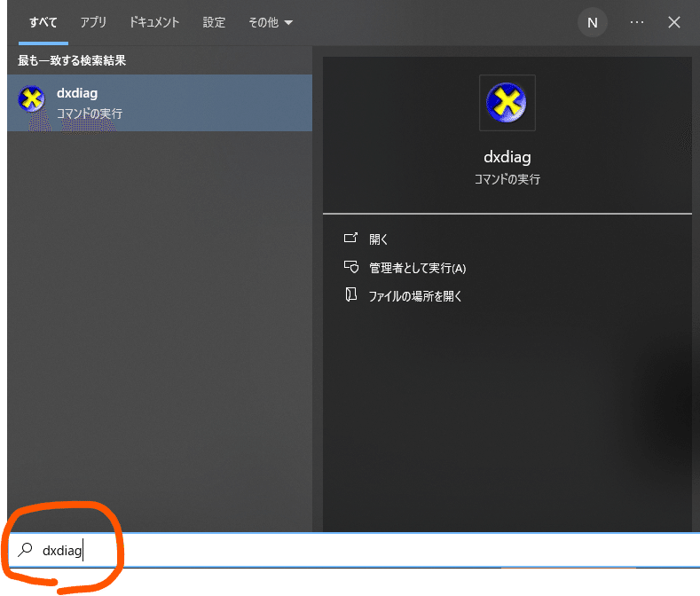The image size is (700, 596).
Task: Switch to the 設定 tab
Action: click(x=214, y=22)
